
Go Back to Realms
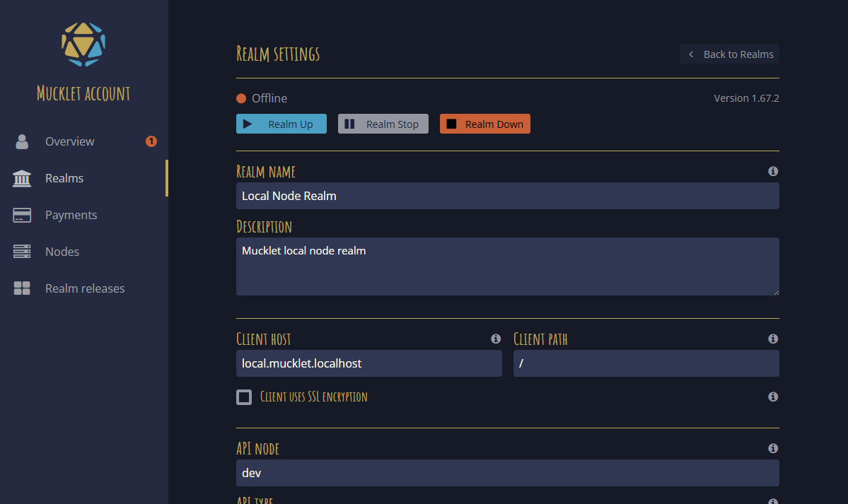[730, 54]
